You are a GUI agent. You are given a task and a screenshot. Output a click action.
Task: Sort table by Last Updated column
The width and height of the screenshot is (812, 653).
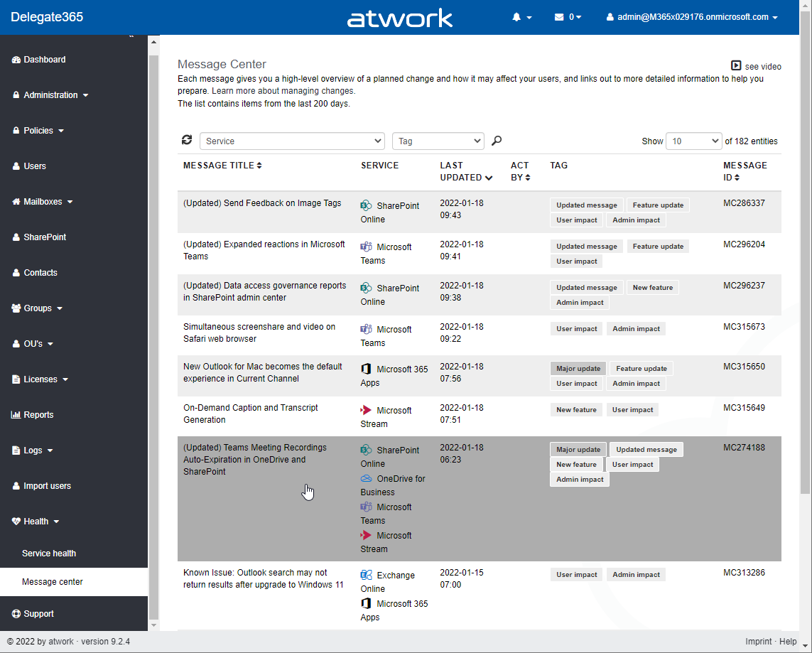465,171
